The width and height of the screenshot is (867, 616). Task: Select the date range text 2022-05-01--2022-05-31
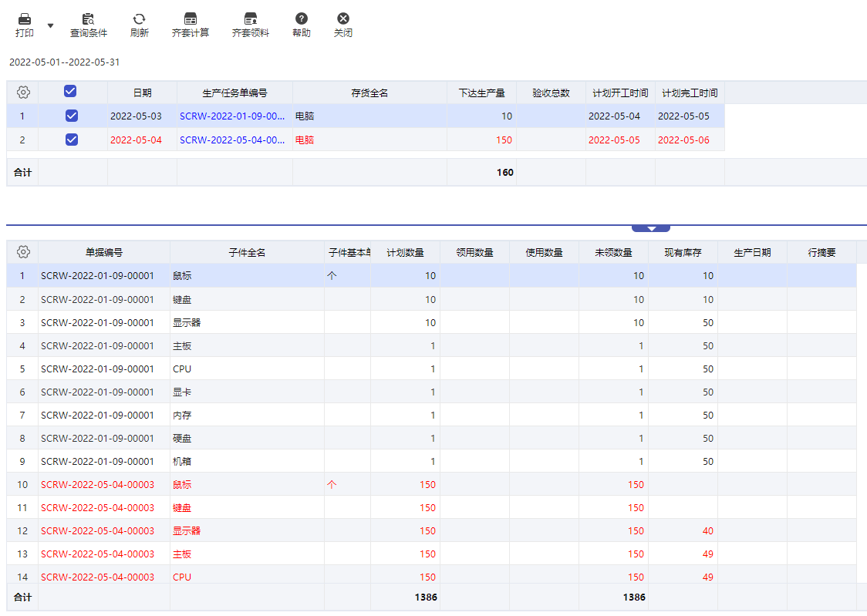point(64,62)
